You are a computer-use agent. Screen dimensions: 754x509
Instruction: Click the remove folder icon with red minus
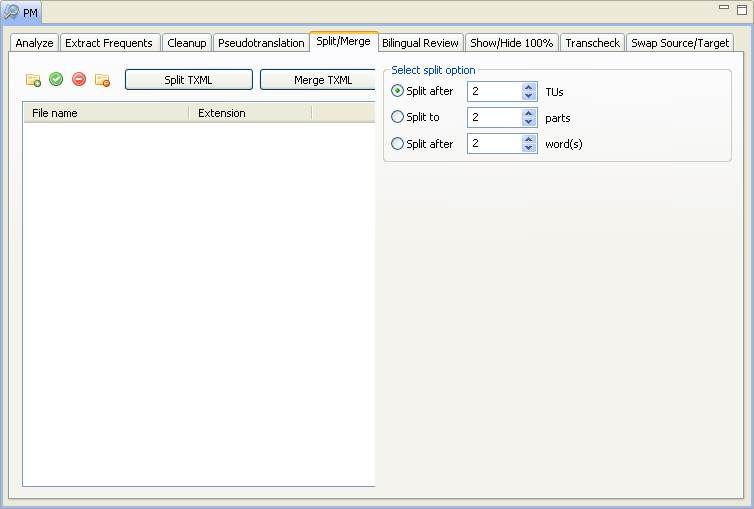pyautogui.click(x=102, y=79)
